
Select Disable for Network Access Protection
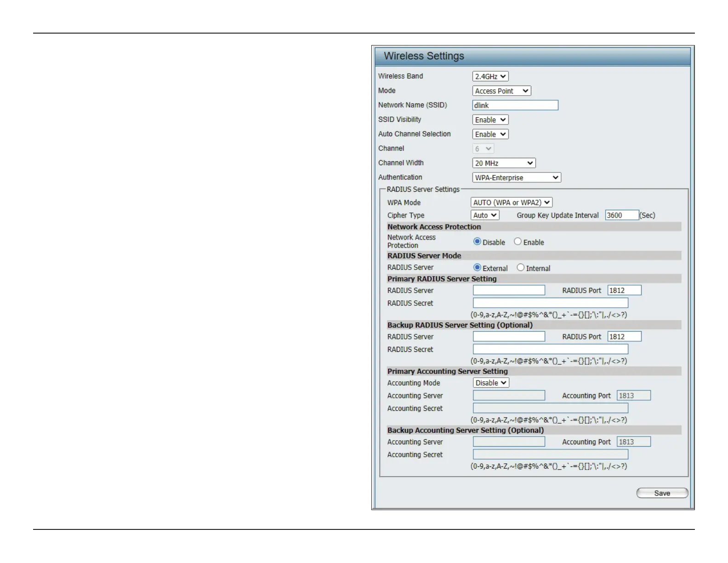477,242
